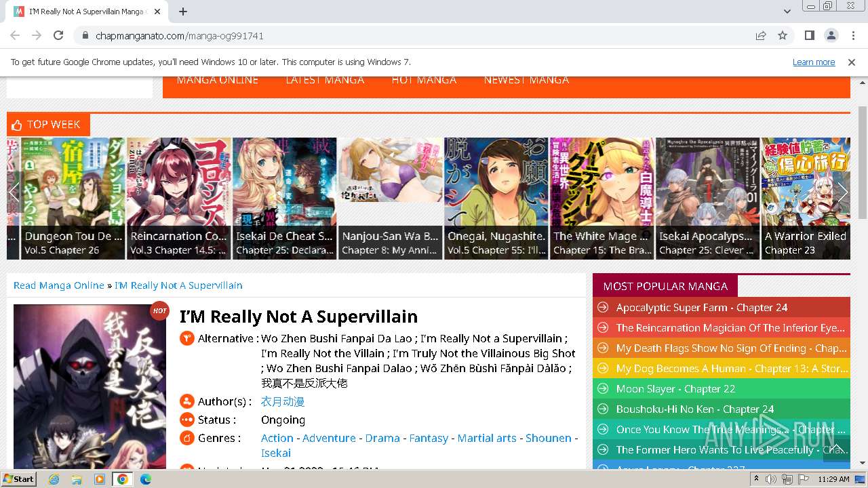
Task: Open a new tab with the plus icon
Action: tap(183, 12)
